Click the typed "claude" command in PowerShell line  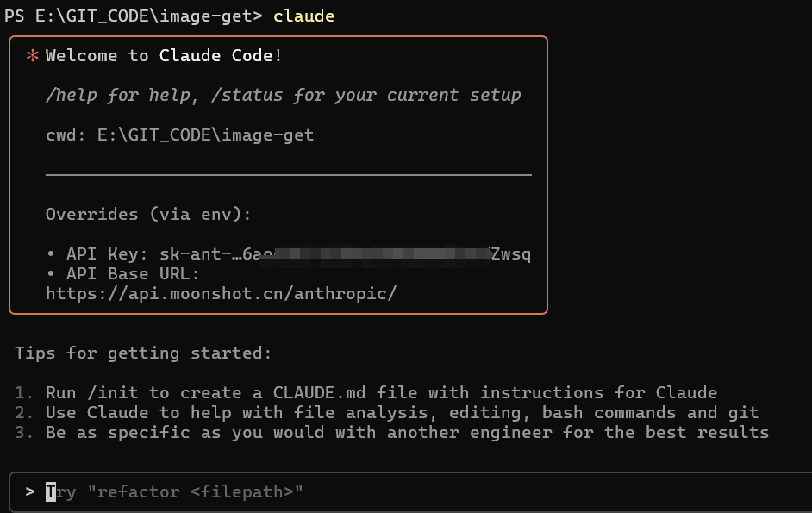[303, 16]
